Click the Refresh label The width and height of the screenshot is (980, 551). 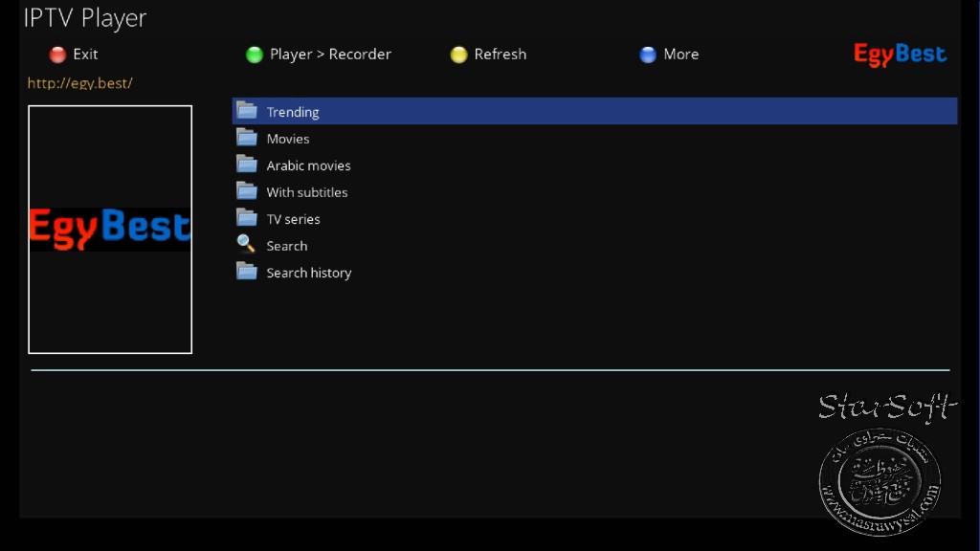pos(500,55)
